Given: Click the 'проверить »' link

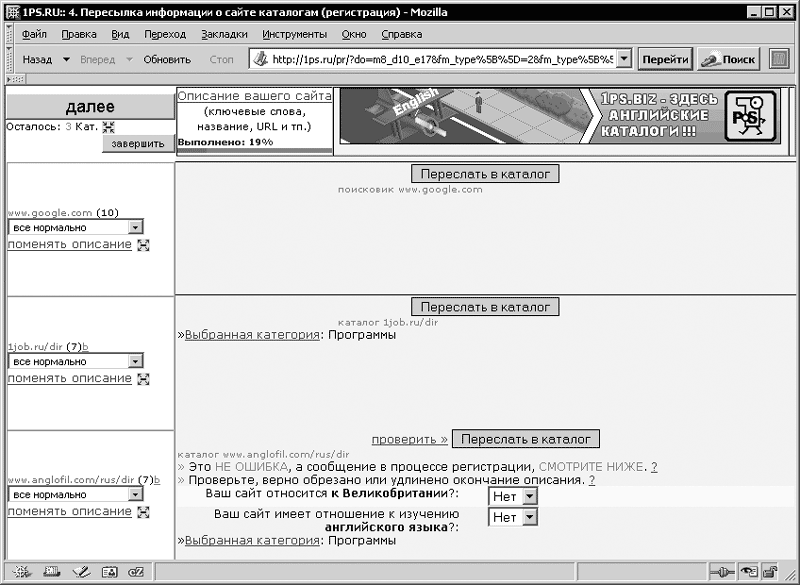Looking at the screenshot, I should [x=409, y=439].
